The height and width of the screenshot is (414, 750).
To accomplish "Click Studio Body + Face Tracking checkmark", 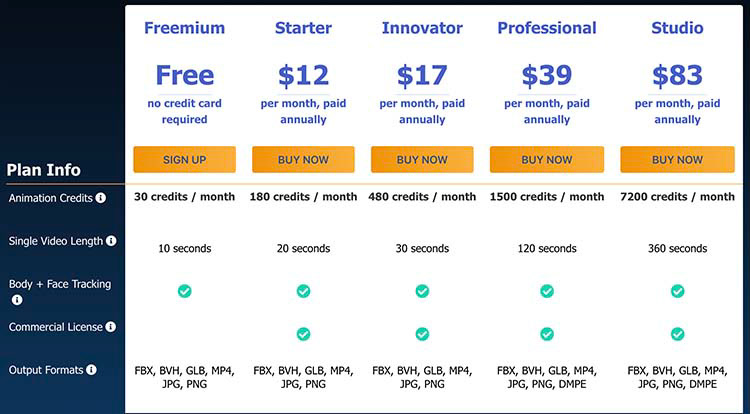I will (677, 291).
